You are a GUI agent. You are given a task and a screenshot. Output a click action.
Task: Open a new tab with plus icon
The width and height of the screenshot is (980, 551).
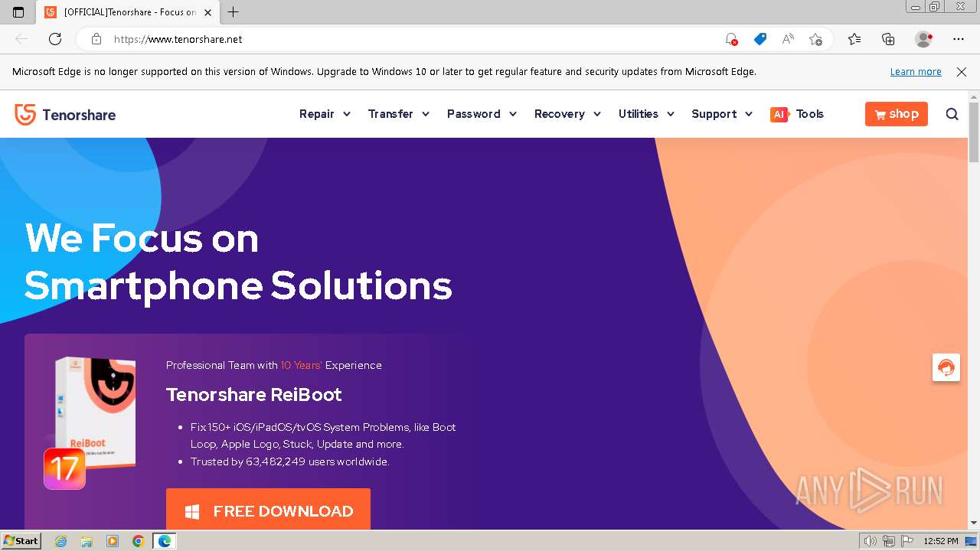pyautogui.click(x=234, y=12)
